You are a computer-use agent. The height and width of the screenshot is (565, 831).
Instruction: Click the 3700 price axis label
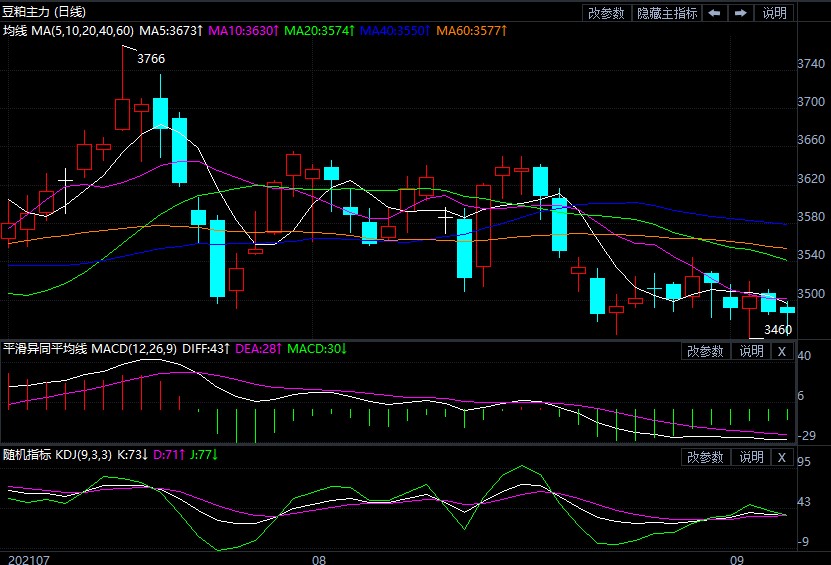[811, 101]
